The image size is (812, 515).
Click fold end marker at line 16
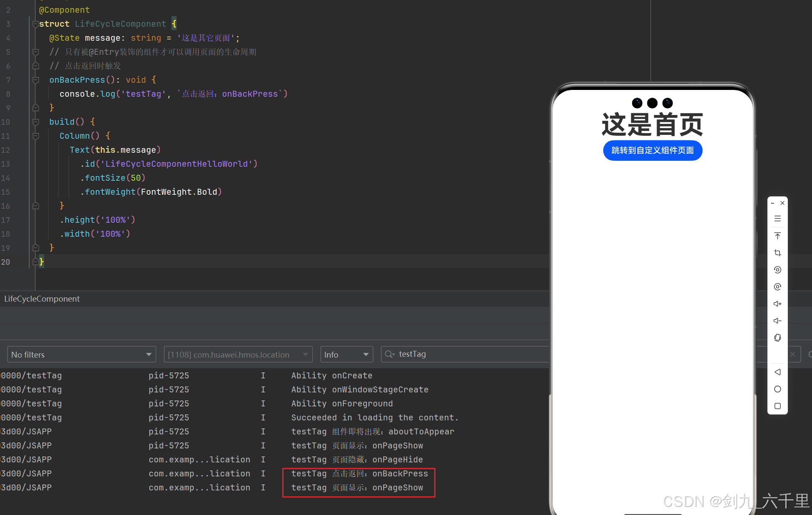pyautogui.click(x=36, y=206)
